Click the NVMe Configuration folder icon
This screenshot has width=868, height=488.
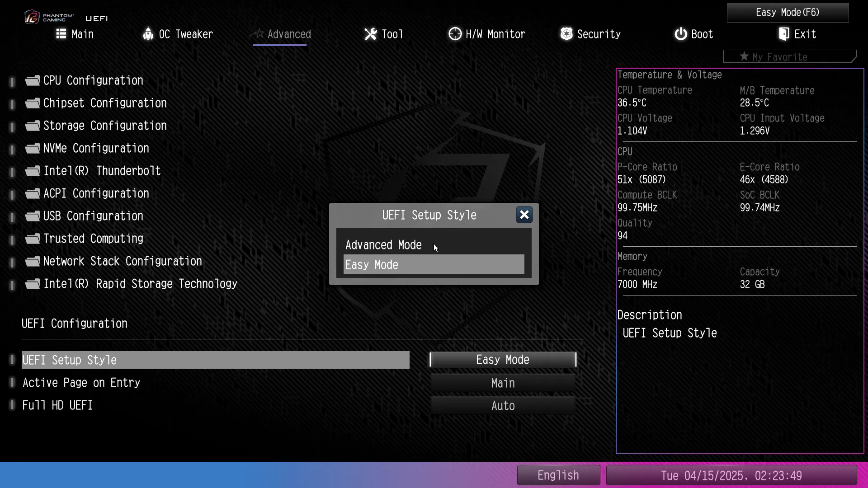point(32,148)
